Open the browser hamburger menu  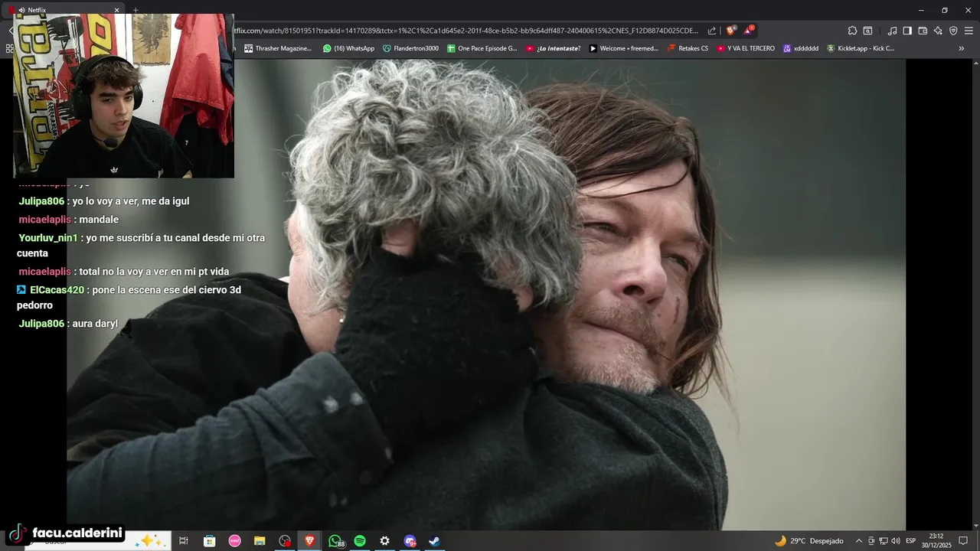[x=969, y=31]
